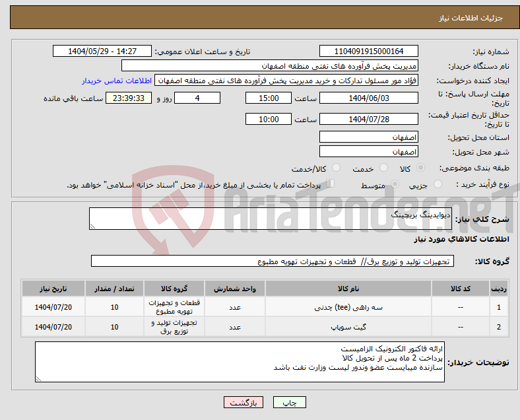This screenshot has width=520, height=420.
Task: Select the کالا radio button
Action: tap(420, 168)
